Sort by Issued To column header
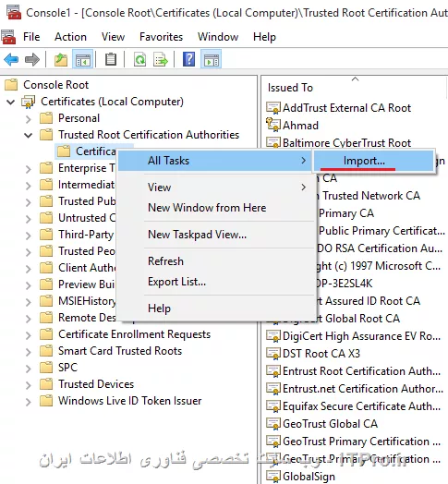This screenshot has height=484, width=448. tap(355, 88)
